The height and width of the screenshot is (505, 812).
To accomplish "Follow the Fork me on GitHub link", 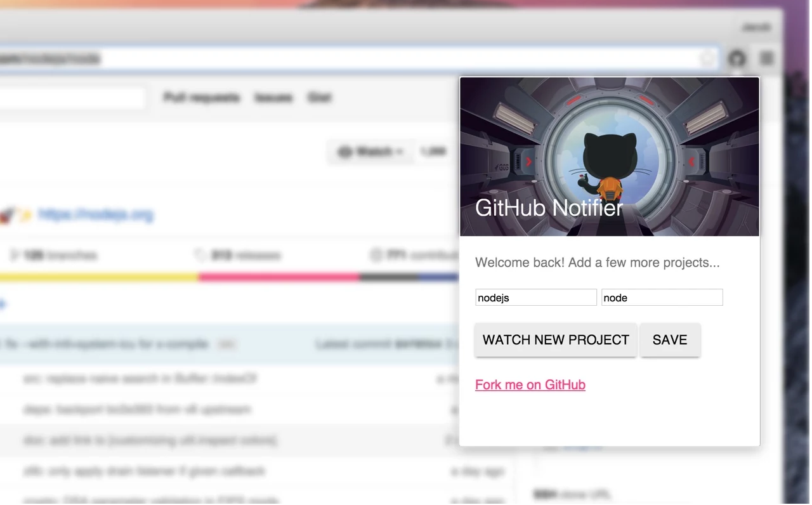I will coord(530,384).
